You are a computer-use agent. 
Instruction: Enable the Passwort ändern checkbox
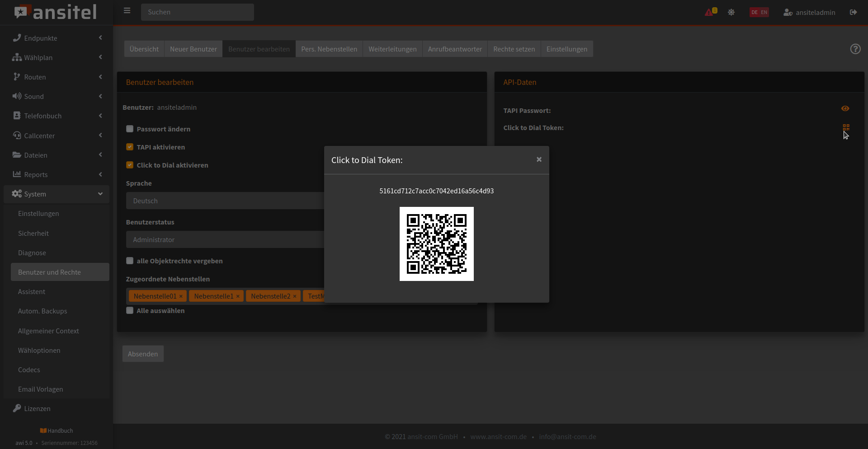coord(130,129)
